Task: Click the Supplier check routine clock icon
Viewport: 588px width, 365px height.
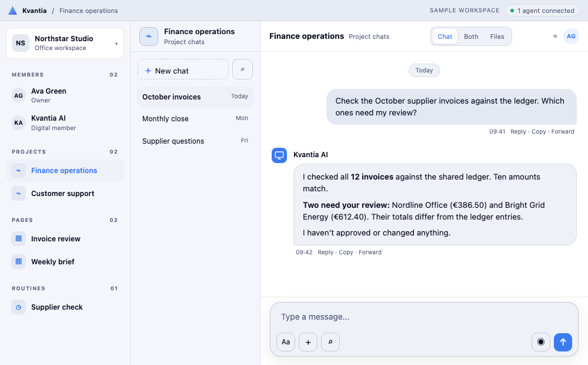Action: click(x=18, y=307)
